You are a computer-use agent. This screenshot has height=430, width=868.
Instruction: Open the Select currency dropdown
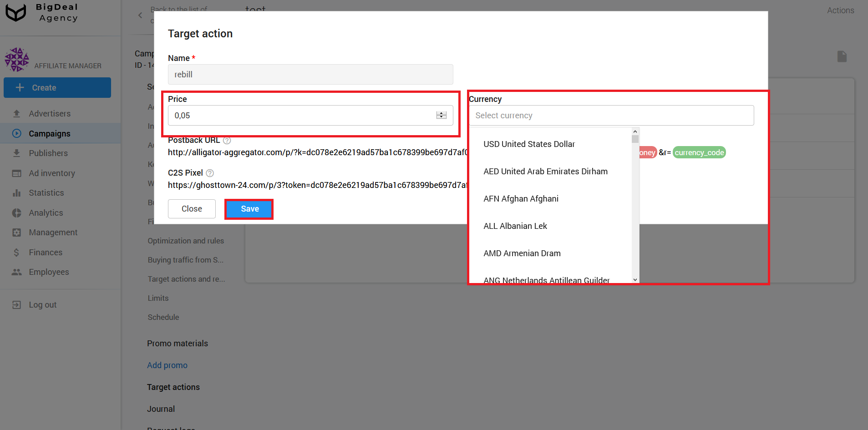611,115
